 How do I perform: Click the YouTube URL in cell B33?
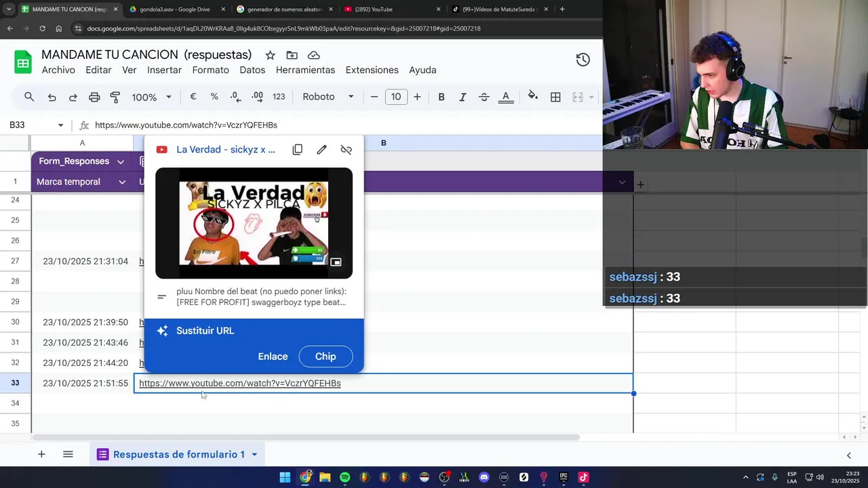[x=240, y=383]
